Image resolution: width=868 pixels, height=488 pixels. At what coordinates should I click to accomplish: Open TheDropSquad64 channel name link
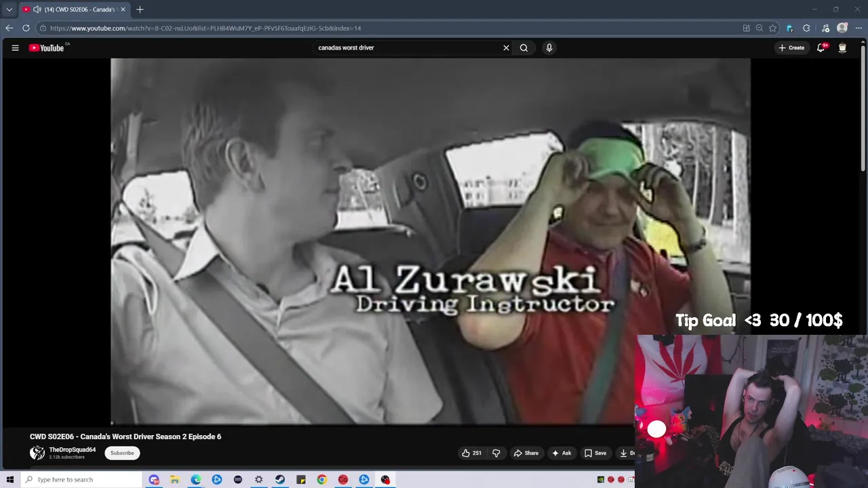click(x=72, y=449)
